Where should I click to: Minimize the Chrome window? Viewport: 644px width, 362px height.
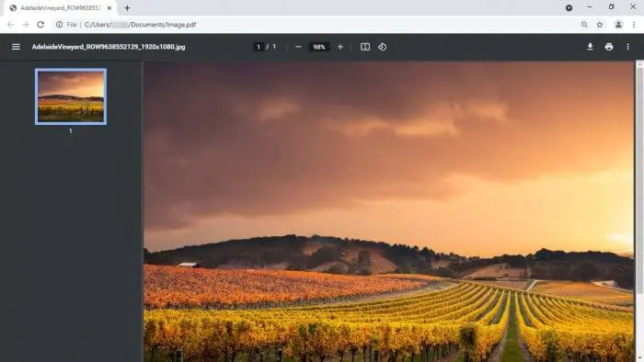(590, 7)
